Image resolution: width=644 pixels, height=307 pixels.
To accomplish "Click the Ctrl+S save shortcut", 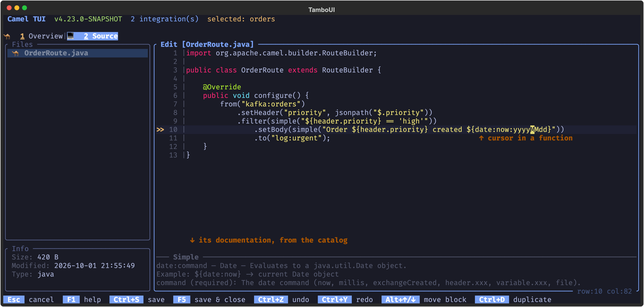I will coord(137,300).
